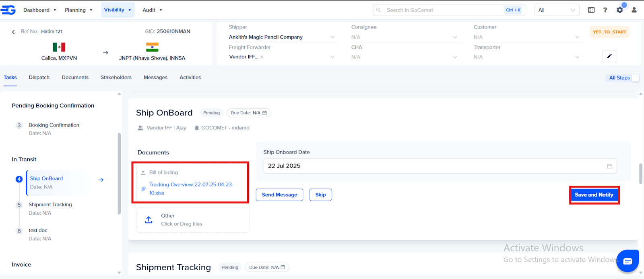The height and width of the screenshot is (279, 644).
Task: Open the Planning menu
Action: (x=78, y=10)
